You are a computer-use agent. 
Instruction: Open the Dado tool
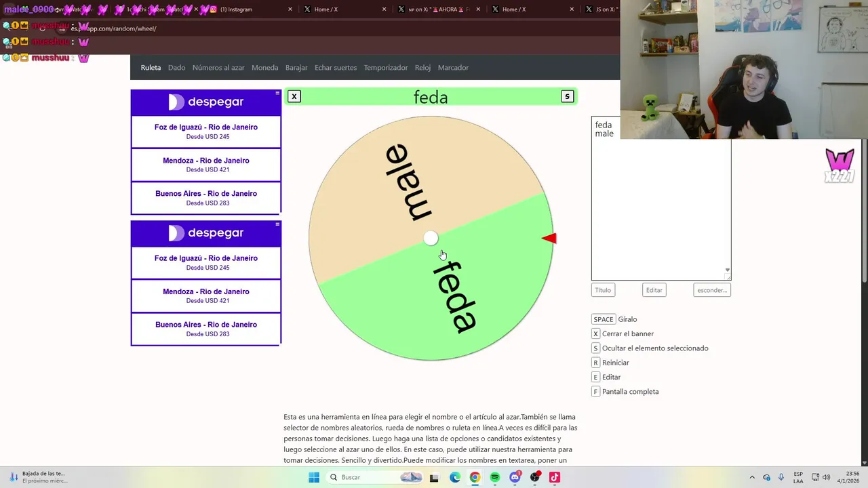click(176, 68)
